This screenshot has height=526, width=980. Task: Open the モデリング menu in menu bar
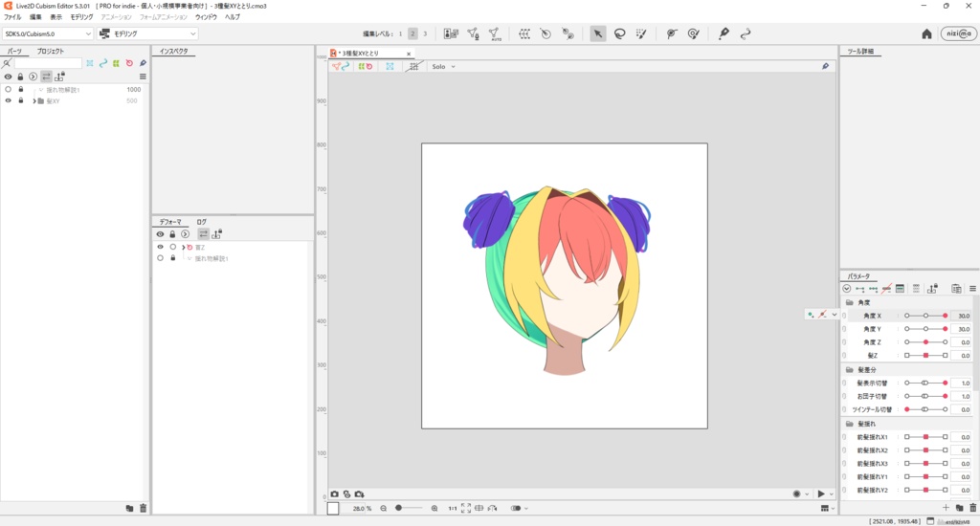click(81, 17)
